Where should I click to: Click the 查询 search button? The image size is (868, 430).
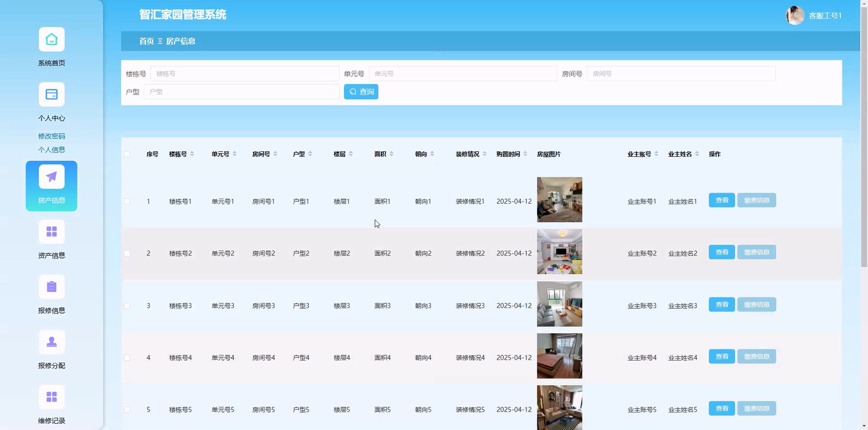click(361, 92)
